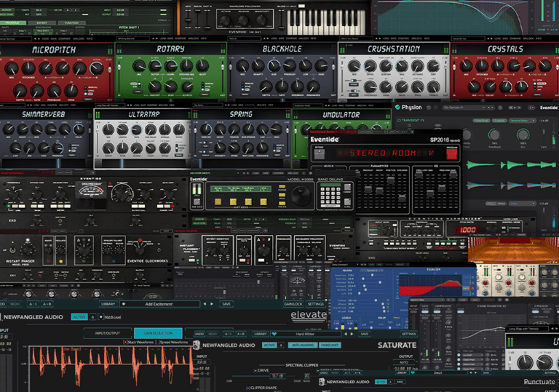
Task: Toggle Saturate Hard Limit button
Action: click(330, 345)
